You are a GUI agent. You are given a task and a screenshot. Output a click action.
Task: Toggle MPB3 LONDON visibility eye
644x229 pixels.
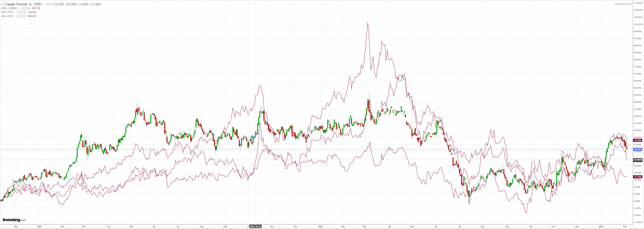pos(23,8)
